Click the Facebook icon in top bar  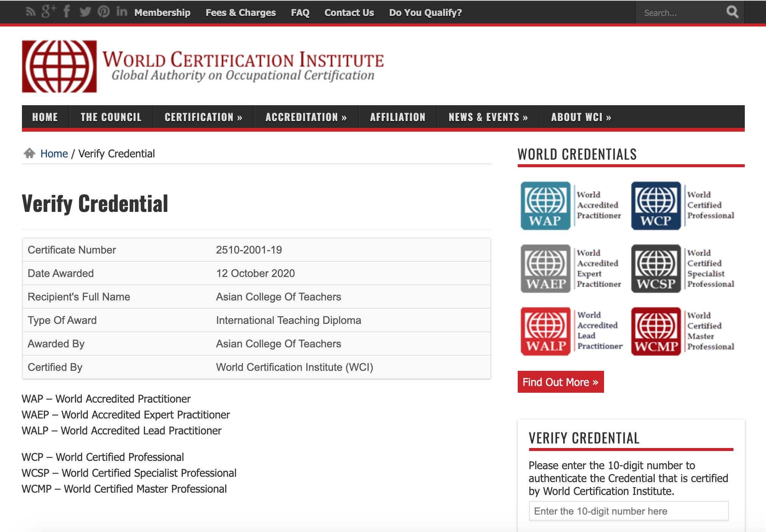tap(67, 12)
